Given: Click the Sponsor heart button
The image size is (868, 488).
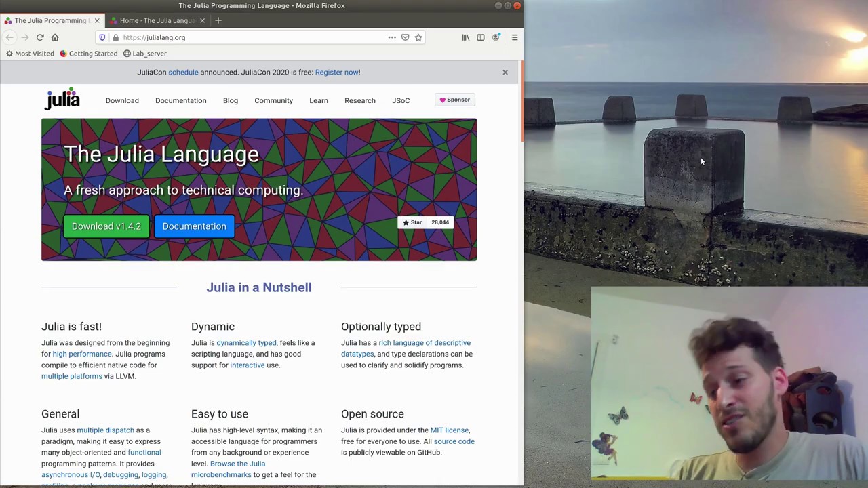Looking at the screenshot, I should click(x=454, y=100).
